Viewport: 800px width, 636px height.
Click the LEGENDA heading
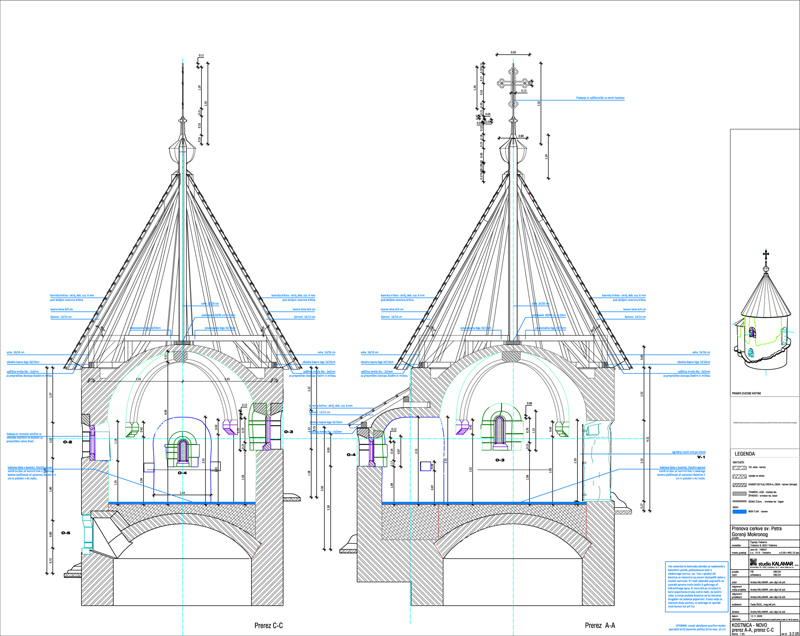(x=751, y=453)
